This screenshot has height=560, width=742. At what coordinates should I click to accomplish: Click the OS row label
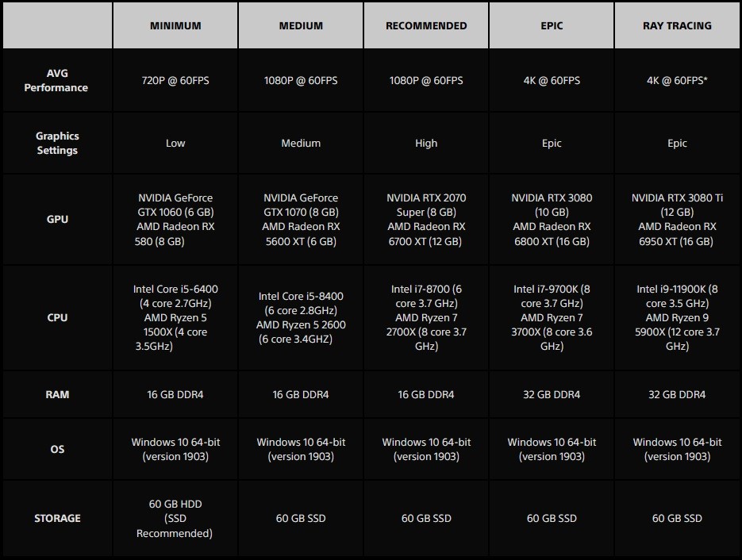coord(57,449)
